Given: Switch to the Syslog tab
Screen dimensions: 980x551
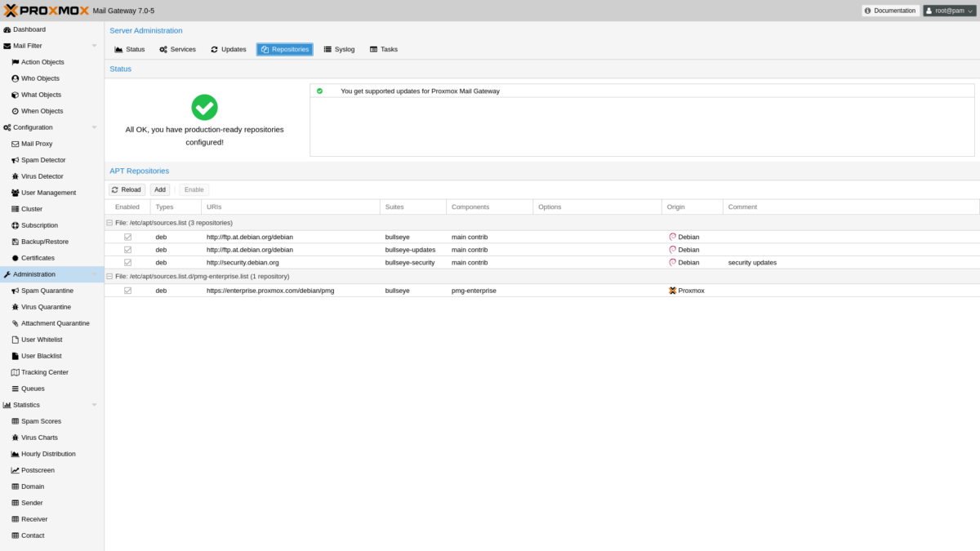Looking at the screenshot, I should [x=339, y=49].
